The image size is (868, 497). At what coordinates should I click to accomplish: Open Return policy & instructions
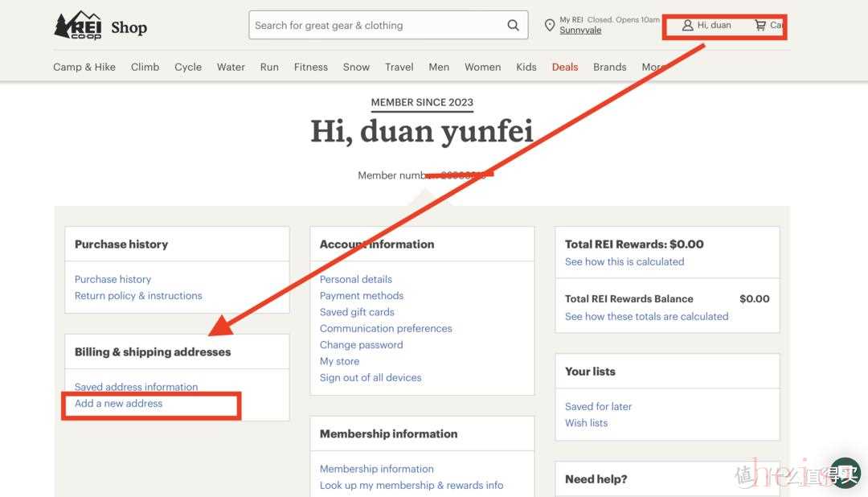(x=138, y=296)
